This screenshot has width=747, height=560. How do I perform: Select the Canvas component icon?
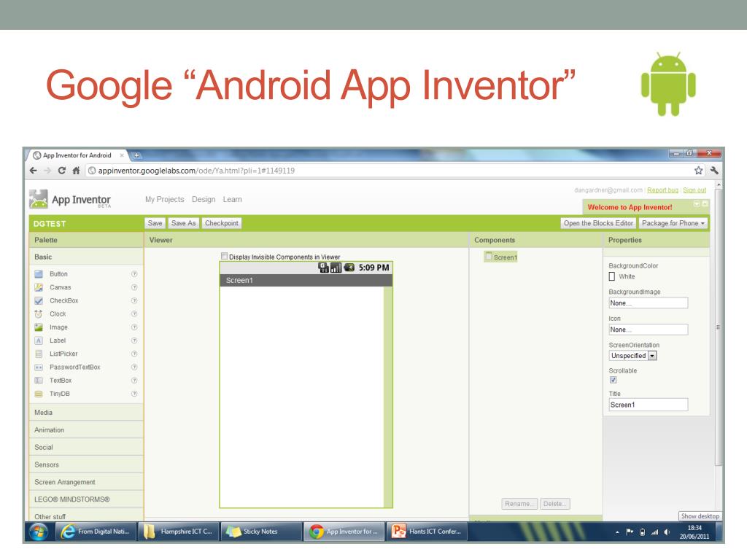[x=39, y=287]
